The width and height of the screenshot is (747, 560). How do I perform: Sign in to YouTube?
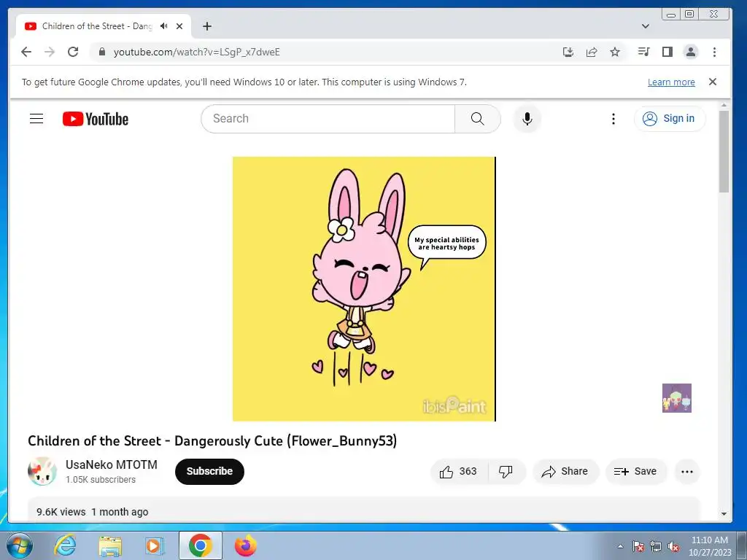coord(670,119)
